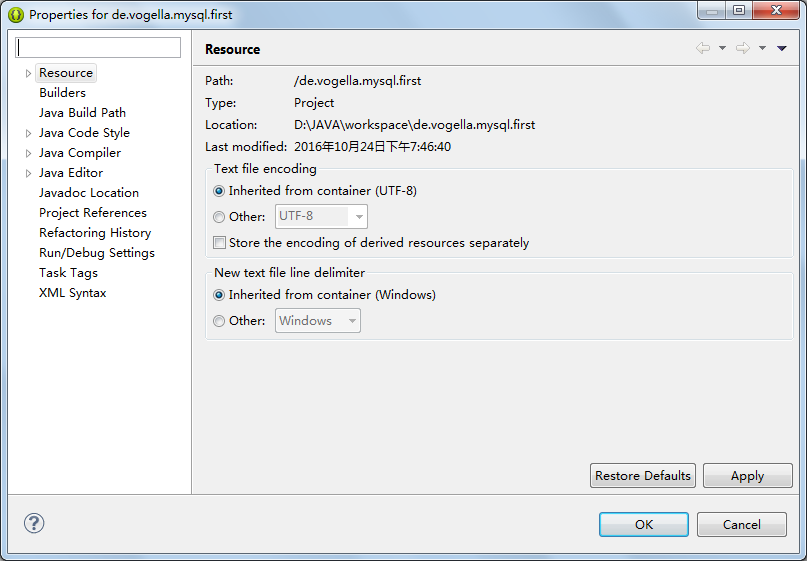
Task: Select Run/Debug Settings in the tree
Action: (96, 253)
